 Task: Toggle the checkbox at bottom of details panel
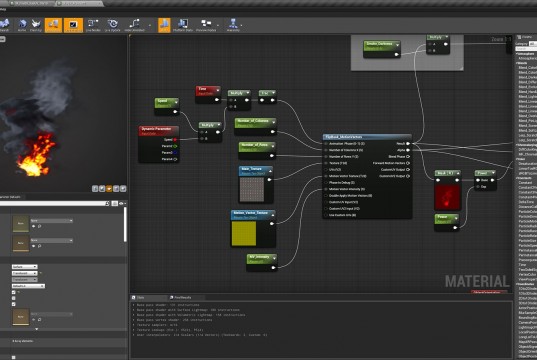(x=14, y=357)
